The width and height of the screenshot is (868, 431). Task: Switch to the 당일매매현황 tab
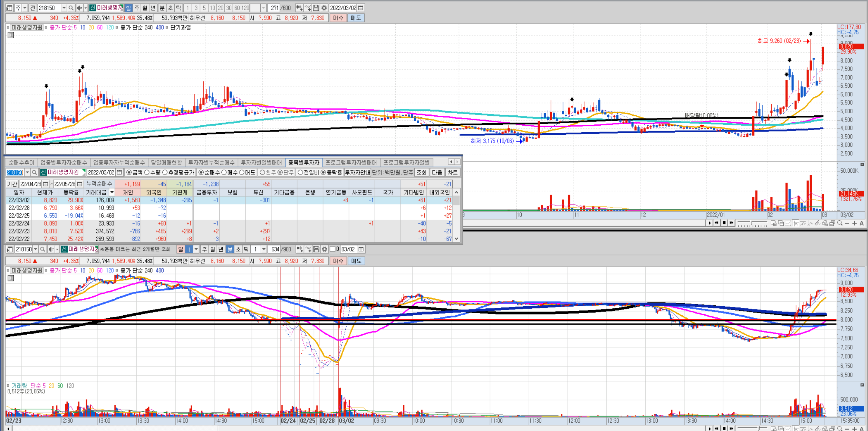[x=166, y=162]
